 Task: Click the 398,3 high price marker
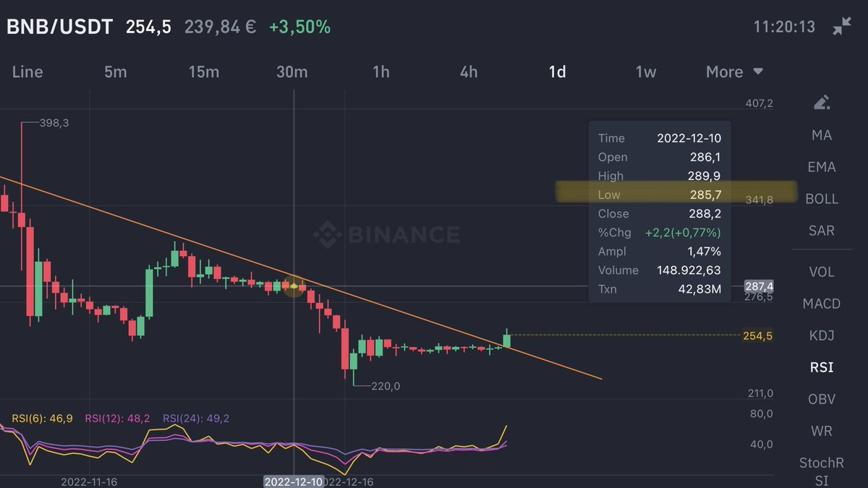pos(54,124)
